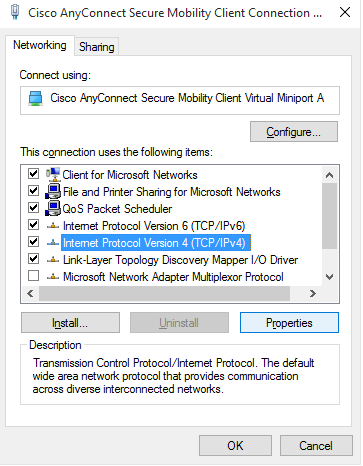
Task: Select the Networking tab
Action: 40,45
